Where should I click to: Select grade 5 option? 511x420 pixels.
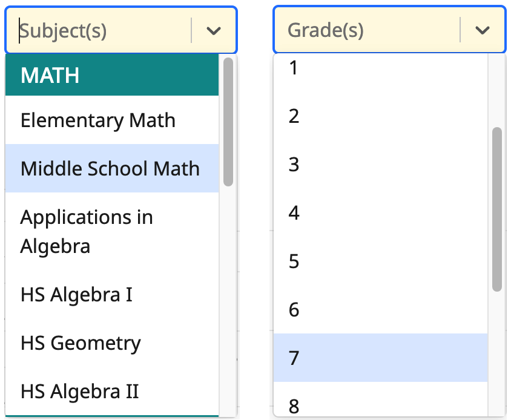click(x=294, y=261)
